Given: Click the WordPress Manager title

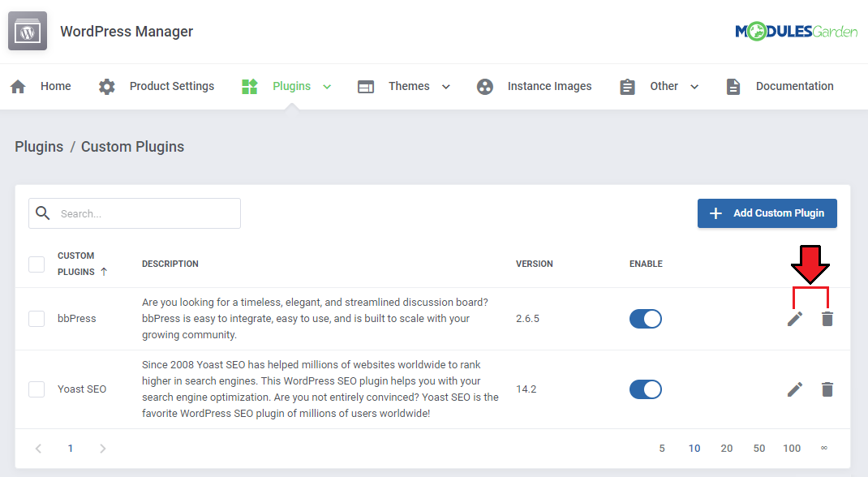Looking at the screenshot, I should pyautogui.click(x=127, y=32).
